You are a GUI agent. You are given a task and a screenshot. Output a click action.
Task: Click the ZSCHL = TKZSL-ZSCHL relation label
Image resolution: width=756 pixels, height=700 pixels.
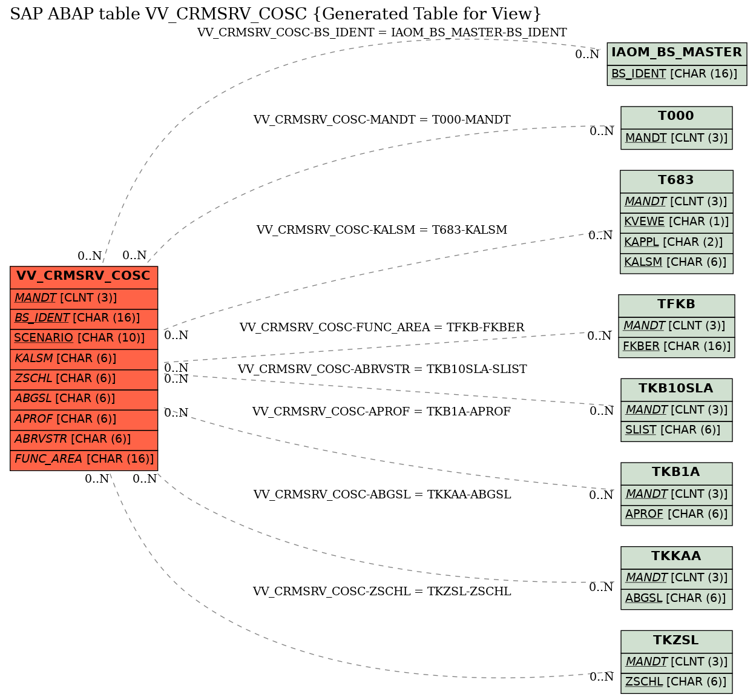click(382, 592)
